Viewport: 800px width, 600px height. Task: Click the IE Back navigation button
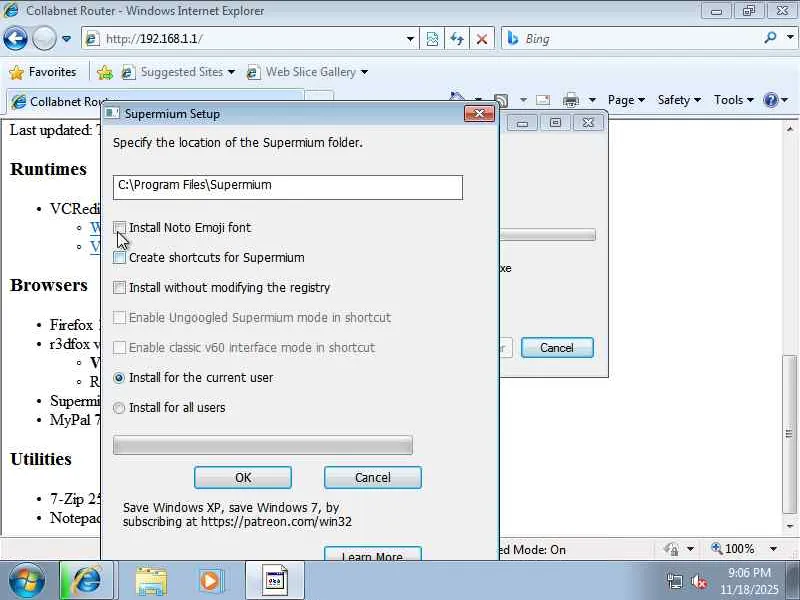(x=15, y=39)
